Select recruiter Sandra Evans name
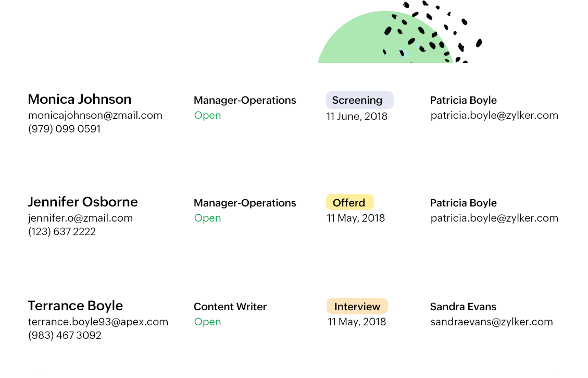 point(463,307)
